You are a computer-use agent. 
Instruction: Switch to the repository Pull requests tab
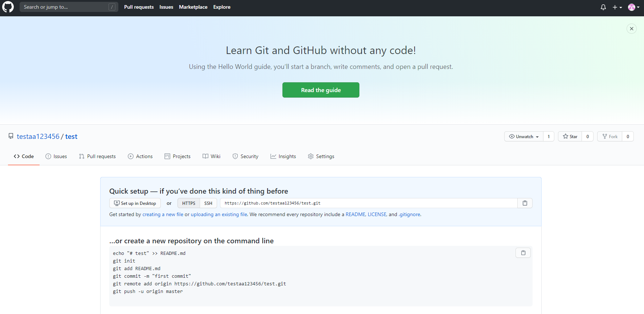pyautogui.click(x=97, y=156)
